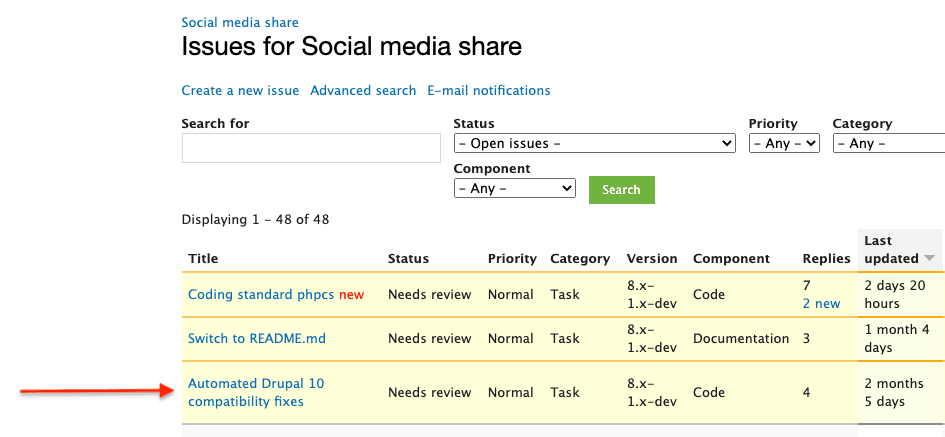Sort by the Title column header
Screen dimensions: 945x437
click(x=203, y=259)
